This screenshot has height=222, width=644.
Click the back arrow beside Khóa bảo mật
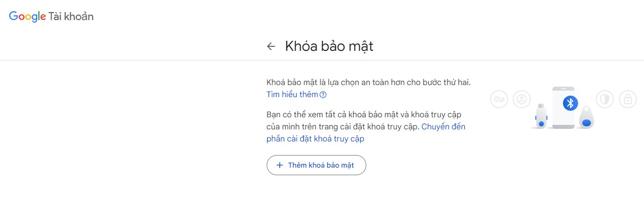271,47
